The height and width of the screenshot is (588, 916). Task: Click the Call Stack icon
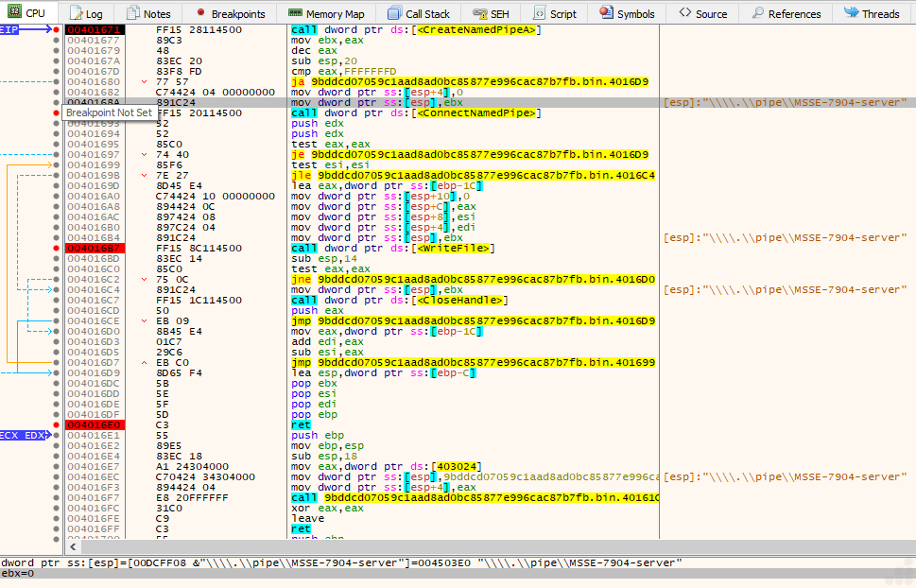click(395, 13)
